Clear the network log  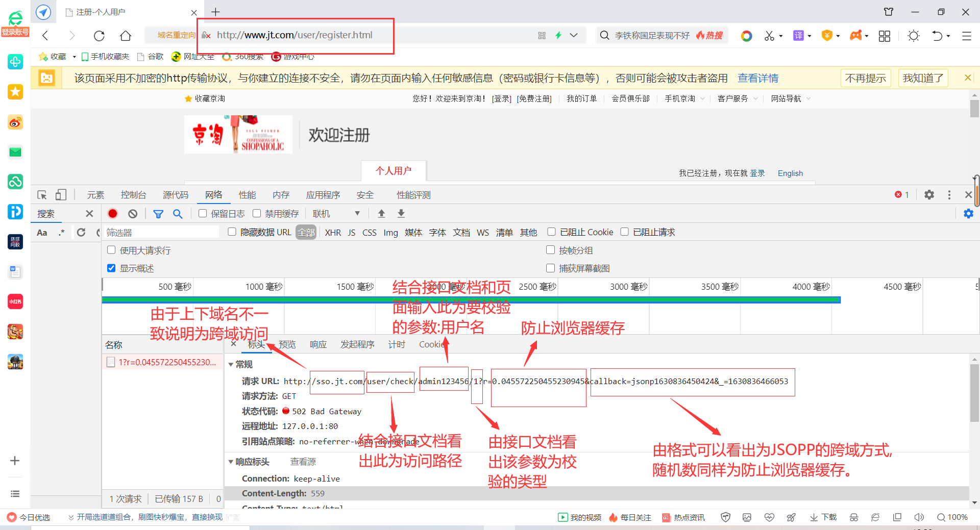[133, 214]
